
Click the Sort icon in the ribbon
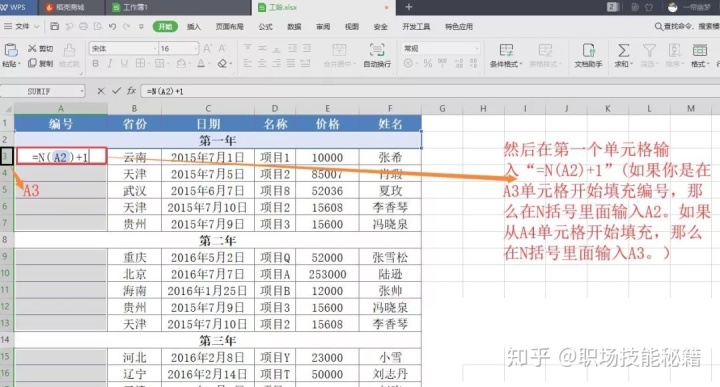[674, 50]
